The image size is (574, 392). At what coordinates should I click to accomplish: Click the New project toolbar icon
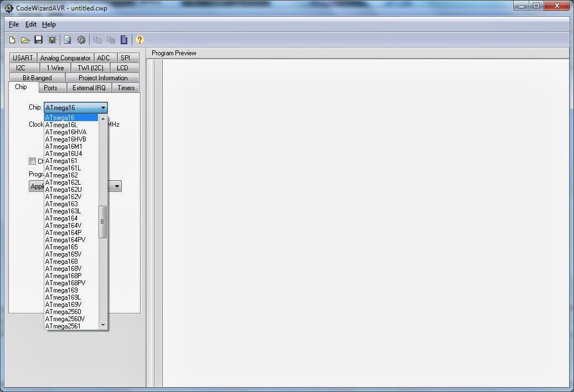[x=12, y=40]
